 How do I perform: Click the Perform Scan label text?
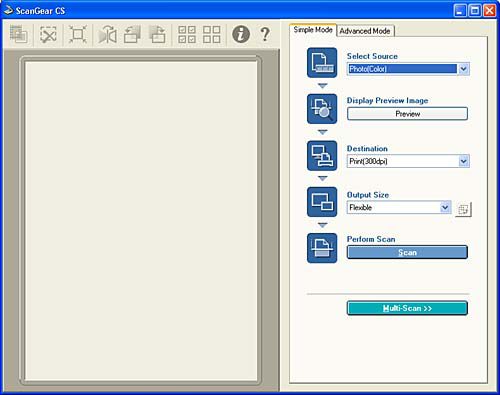coord(371,239)
